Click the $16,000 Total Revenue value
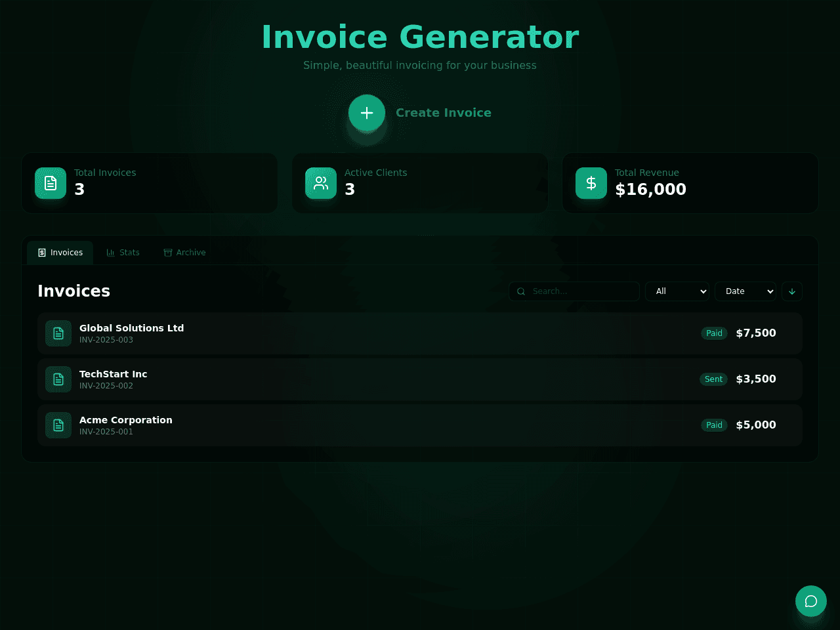The height and width of the screenshot is (630, 840). pyautogui.click(x=650, y=190)
